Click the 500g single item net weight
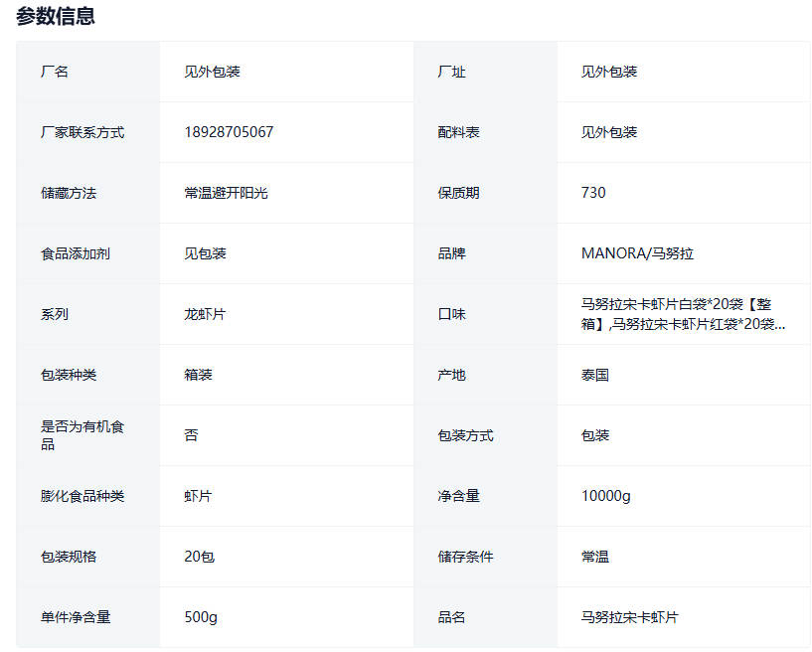Viewport: 812px width, 652px height. tap(201, 617)
